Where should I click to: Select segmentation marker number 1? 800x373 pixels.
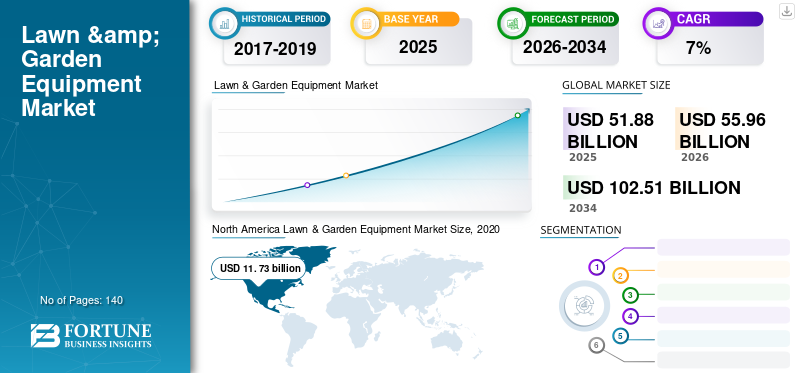(x=596, y=267)
